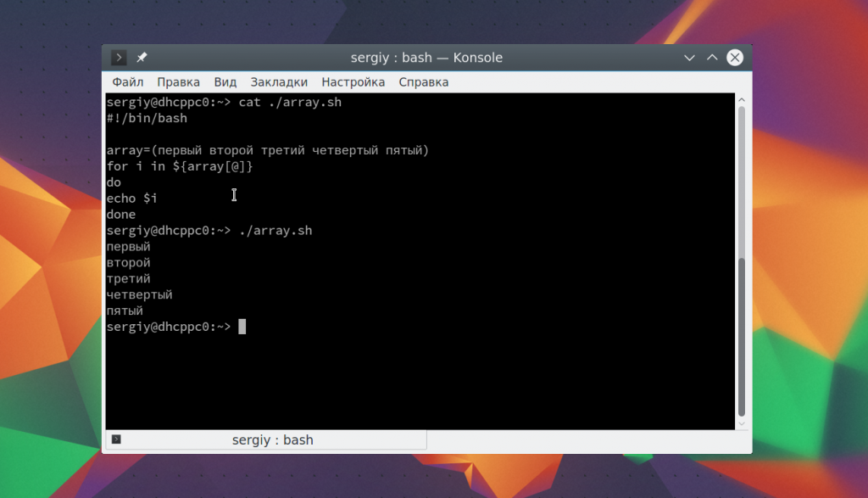Close the Konsole window
868x498 pixels.
coord(735,58)
